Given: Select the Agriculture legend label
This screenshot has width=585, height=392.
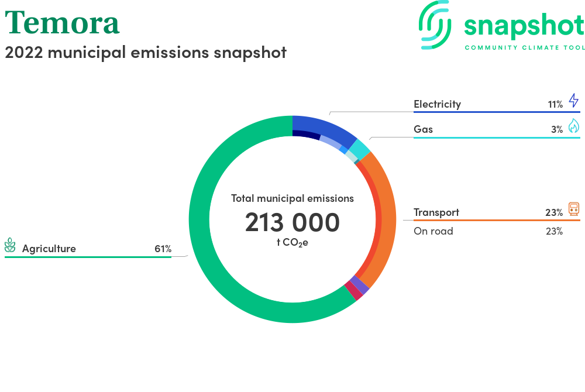Looking at the screenshot, I should click(x=49, y=249).
